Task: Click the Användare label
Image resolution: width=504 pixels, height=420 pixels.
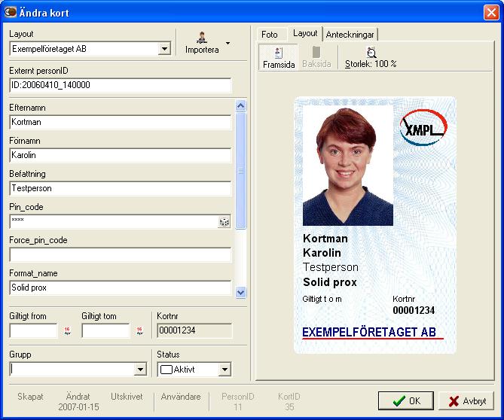Action: coord(181,397)
